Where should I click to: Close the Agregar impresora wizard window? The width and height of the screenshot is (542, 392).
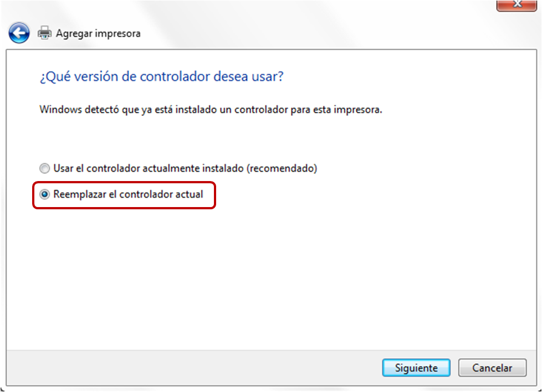517,5
